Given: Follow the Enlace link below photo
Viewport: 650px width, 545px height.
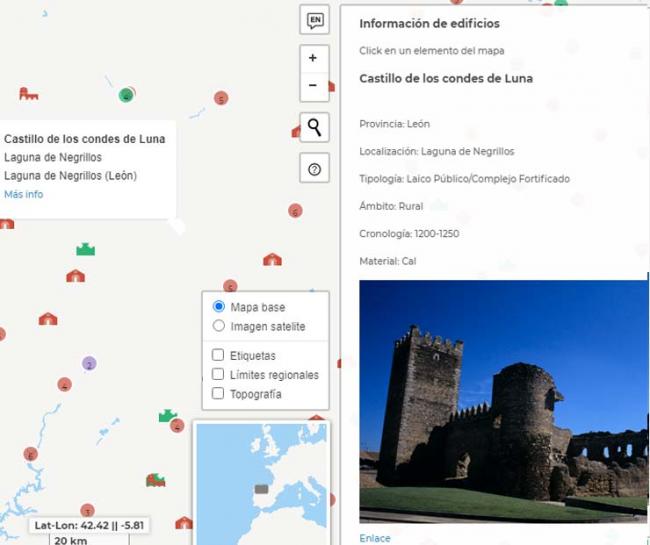Looking at the screenshot, I should (x=375, y=538).
